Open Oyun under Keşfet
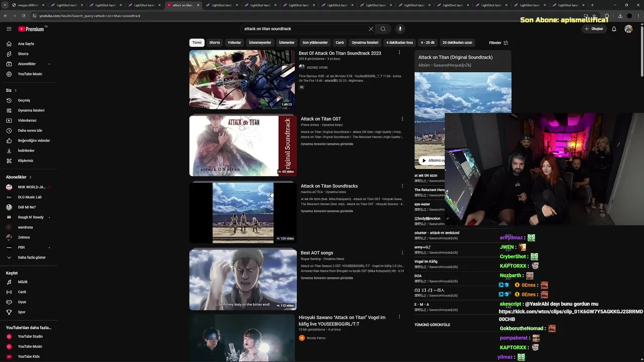The height and width of the screenshot is (362, 644). (22, 302)
